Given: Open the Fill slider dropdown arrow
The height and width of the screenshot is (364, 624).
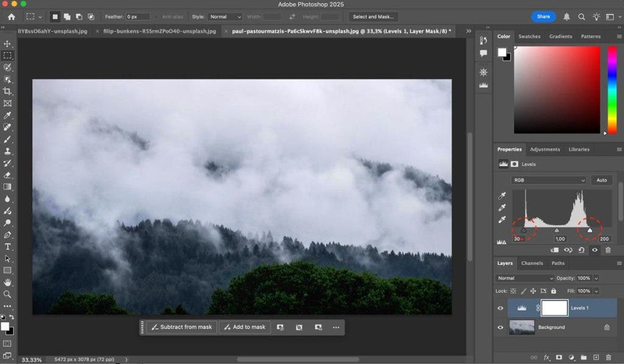Looking at the screenshot, I should tap(596, 291).
